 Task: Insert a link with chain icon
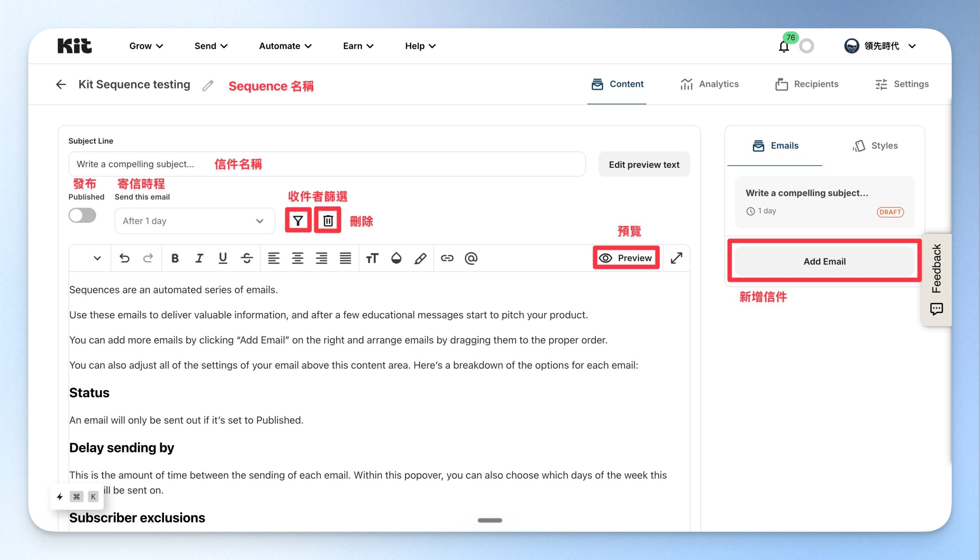(447, 258)
